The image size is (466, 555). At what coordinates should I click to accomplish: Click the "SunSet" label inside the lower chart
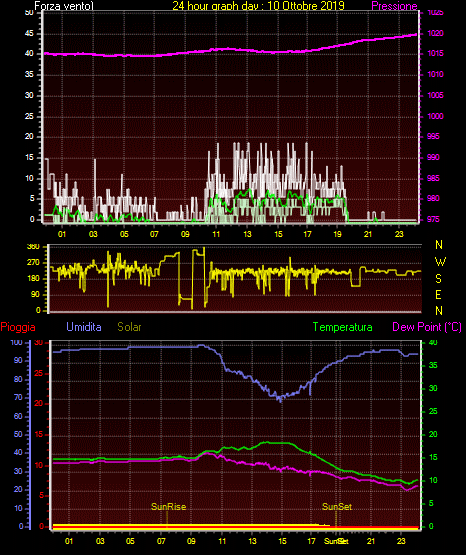coord(336,507)
